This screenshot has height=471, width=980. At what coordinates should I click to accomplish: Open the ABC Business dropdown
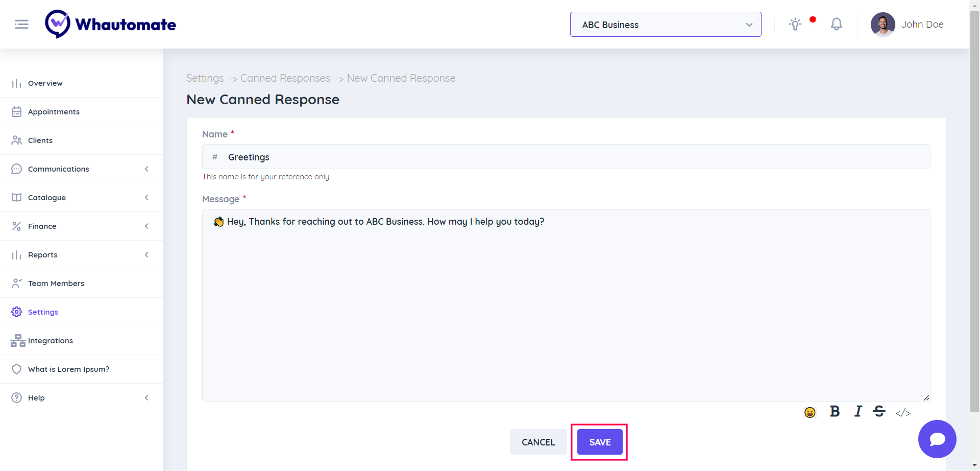[x=665, y=25]
